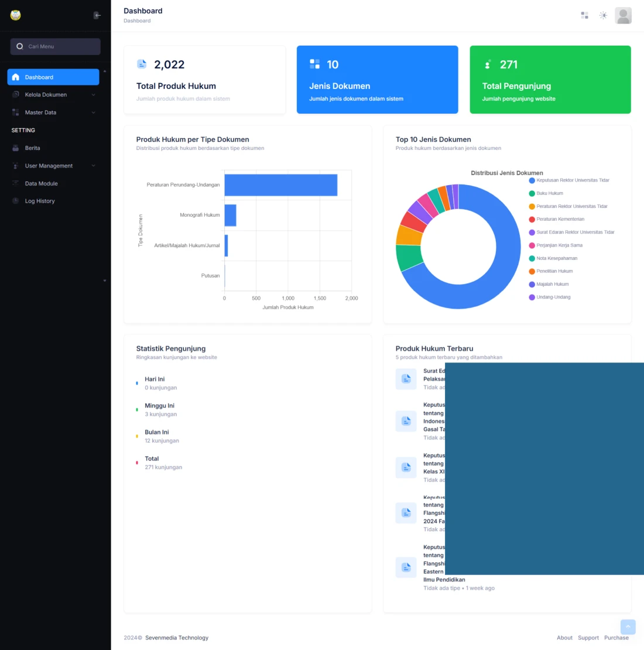Click the scroll-to-top arrow button

tap(628, 627)
